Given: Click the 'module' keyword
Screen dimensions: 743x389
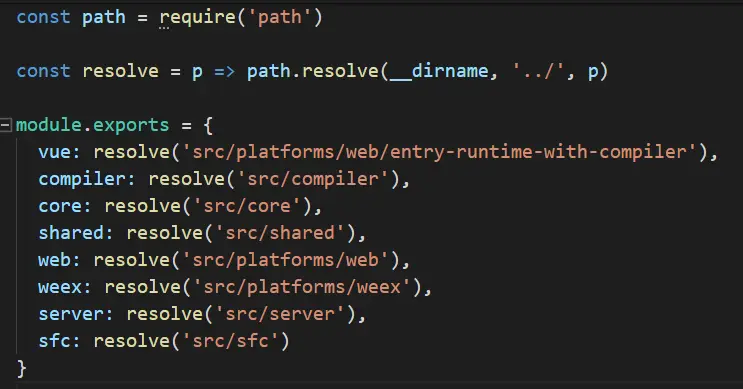Looking at the screenshot, I should click(x=49, y=126).
